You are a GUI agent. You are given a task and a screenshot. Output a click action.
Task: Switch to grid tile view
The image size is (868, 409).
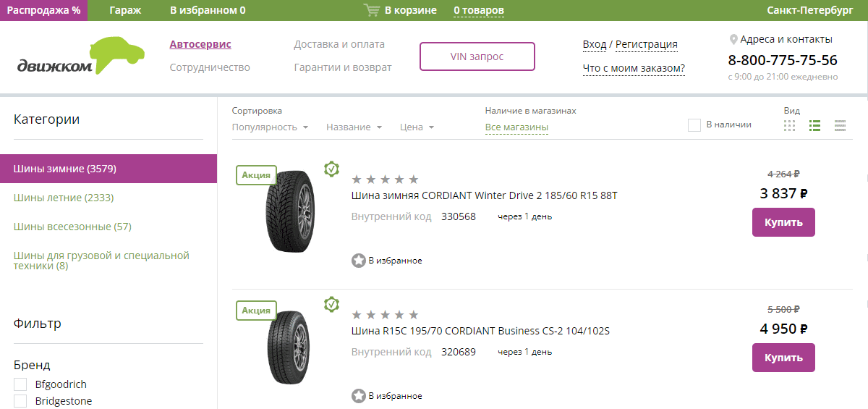click(790, 125)
